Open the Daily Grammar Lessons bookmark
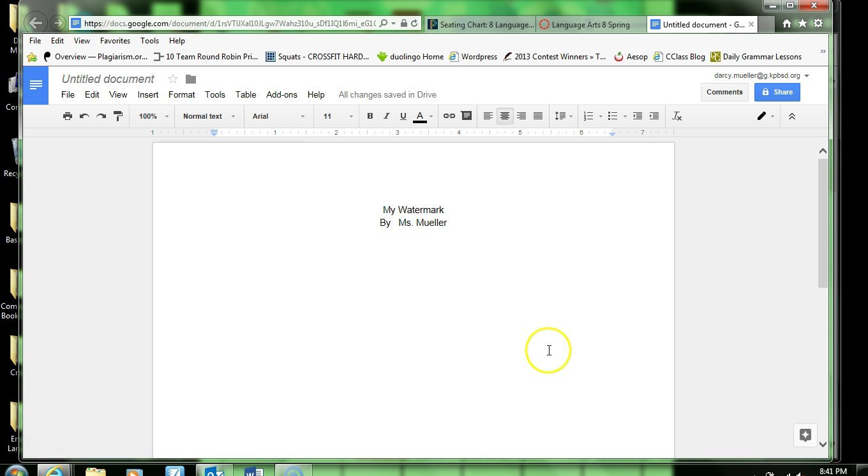868x476 pixels. coord(756,57)
